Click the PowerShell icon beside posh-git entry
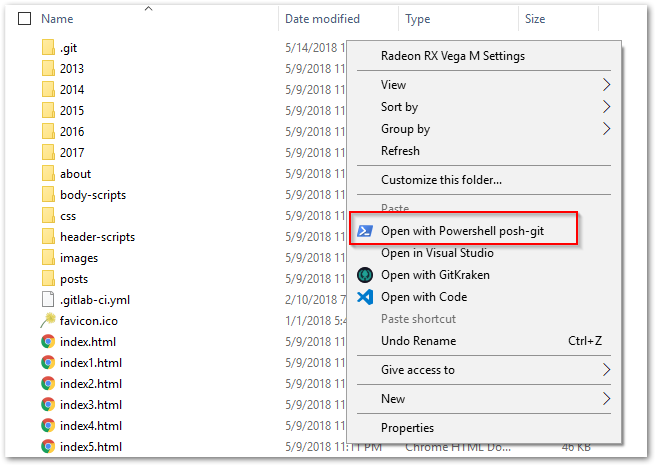The height and width of the screenshot is (466, 656). point(365,231)
